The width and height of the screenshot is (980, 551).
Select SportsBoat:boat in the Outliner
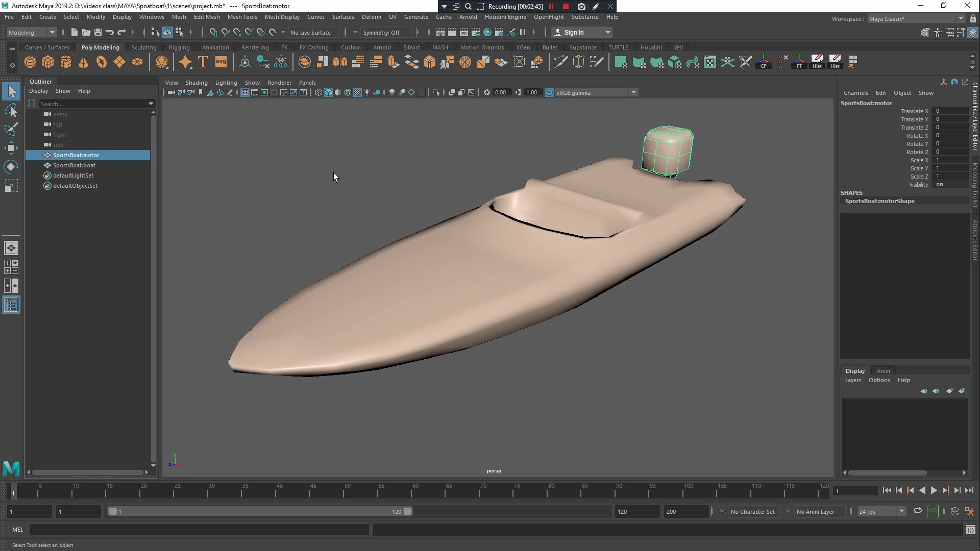(74, 165)
